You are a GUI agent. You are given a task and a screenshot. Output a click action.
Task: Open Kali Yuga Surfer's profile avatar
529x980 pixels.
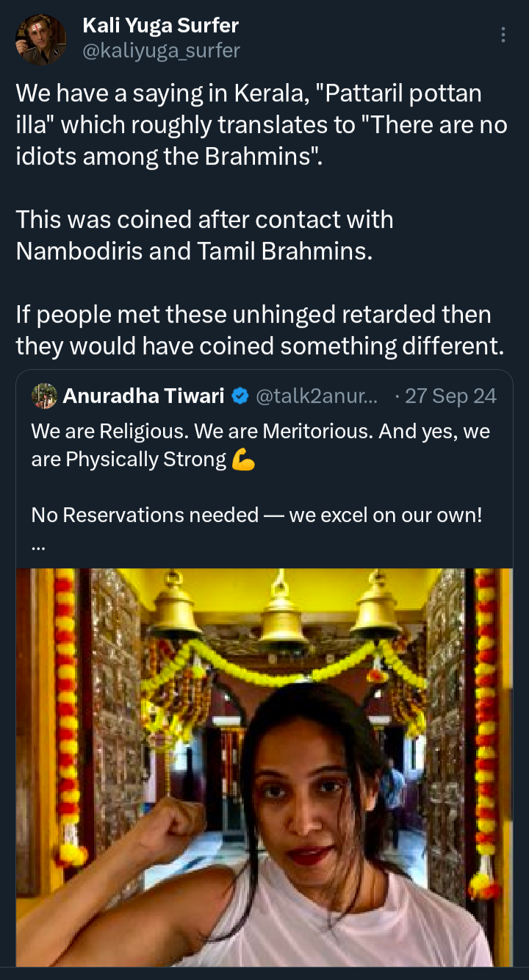click(x=41, y=40)
